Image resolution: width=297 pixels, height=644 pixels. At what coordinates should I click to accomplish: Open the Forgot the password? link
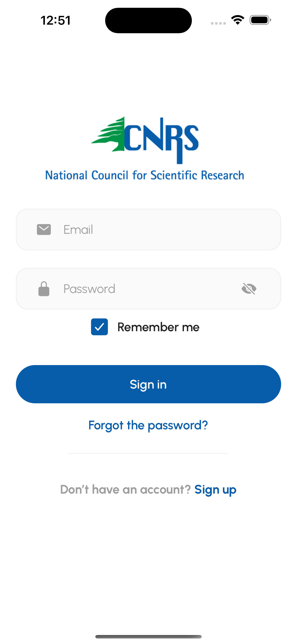click(148, 425)
